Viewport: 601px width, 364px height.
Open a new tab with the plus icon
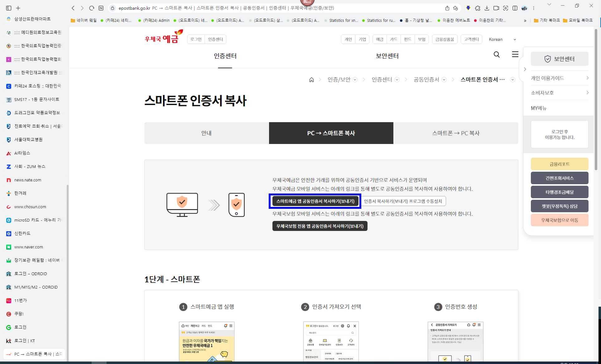pyautogui.click(x=18, y=8)
